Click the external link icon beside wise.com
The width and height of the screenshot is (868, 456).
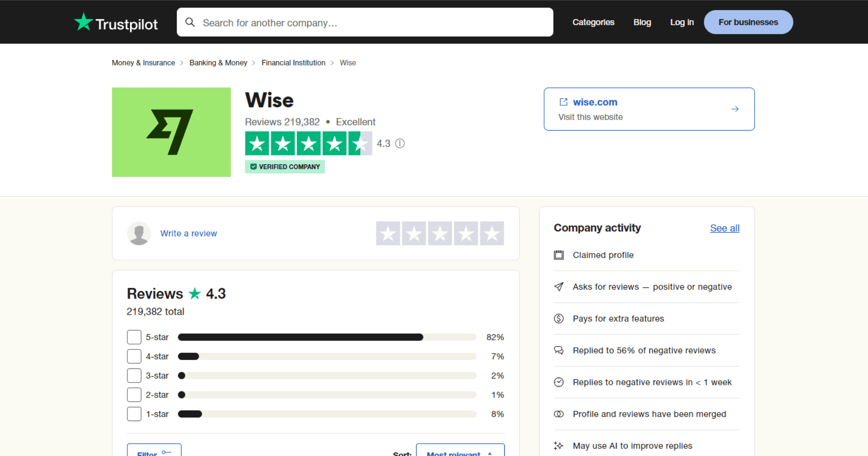point(563,102)
